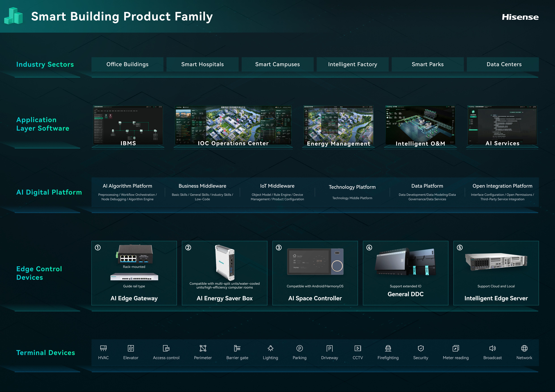Click the "Support Cloud and Local" caption
Viewport: 555px width, 392px height.
tap(496, 286)
